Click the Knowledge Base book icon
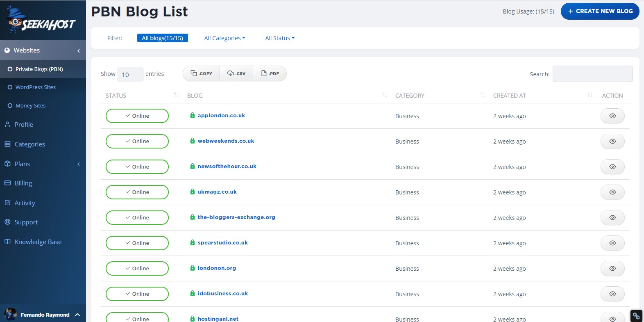This screenshot has width=644, height=322. tap(7, 242)
